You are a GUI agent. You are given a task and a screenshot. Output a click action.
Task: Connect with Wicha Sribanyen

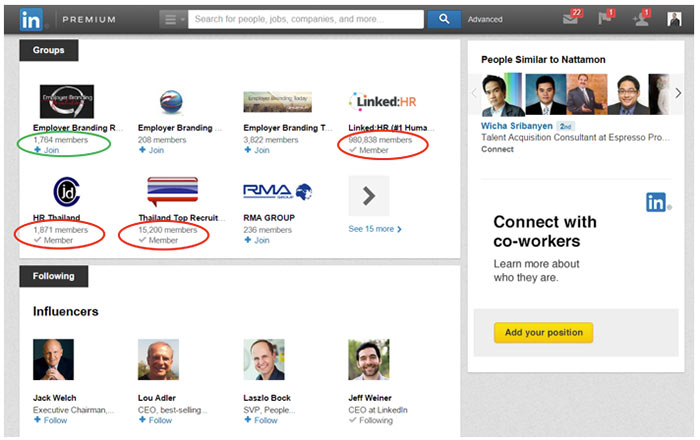pos(497,149)
